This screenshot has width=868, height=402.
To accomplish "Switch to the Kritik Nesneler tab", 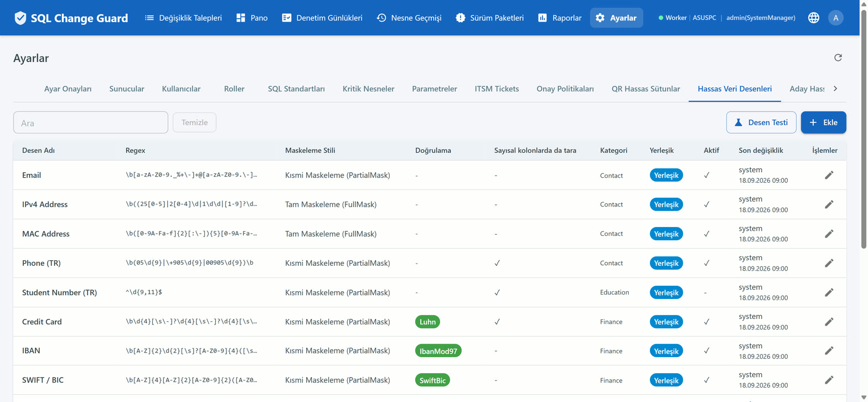I will coord(368,89).
